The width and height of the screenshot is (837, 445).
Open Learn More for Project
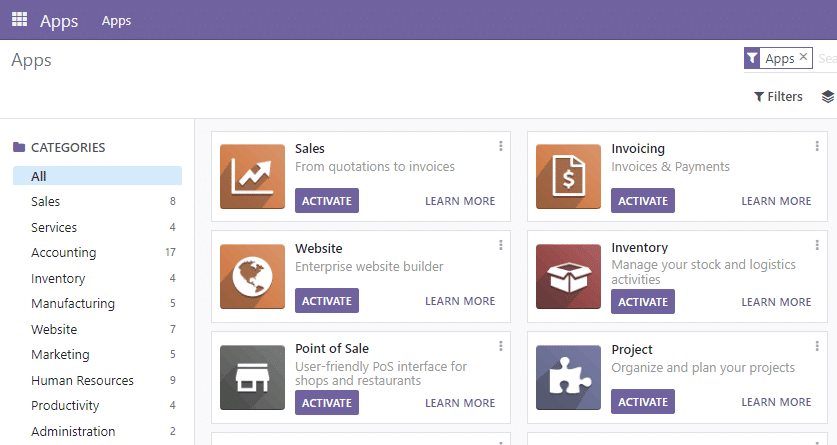(776, 402)
